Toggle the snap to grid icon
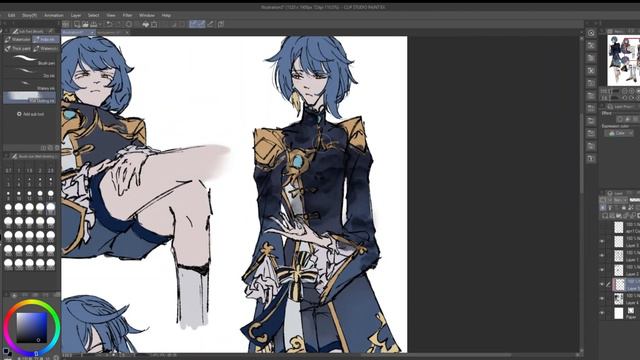The height and width of the screenshot is (360, 640). click(x=211, y=24)
